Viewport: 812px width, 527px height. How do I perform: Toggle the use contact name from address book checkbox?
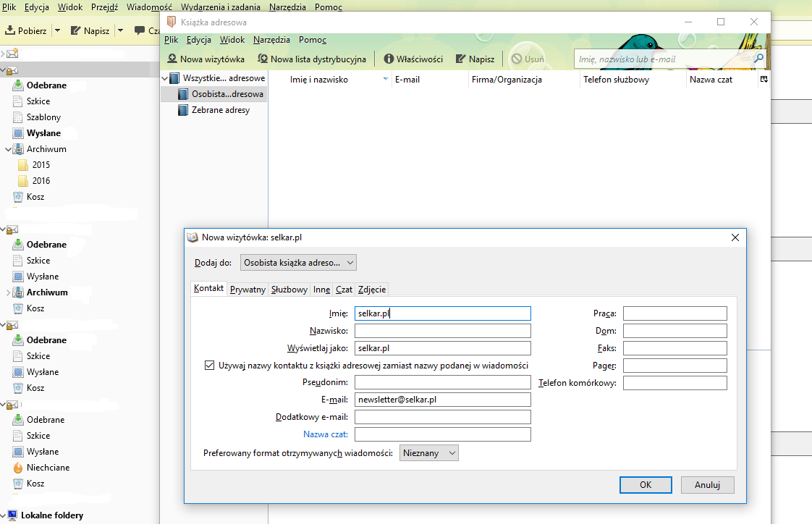[210, 366]
